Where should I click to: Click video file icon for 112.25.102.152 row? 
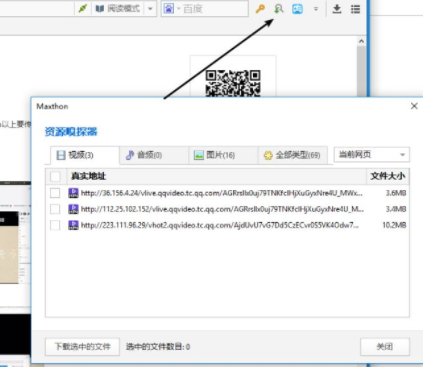pyautogui.click(x=73, y=209)
